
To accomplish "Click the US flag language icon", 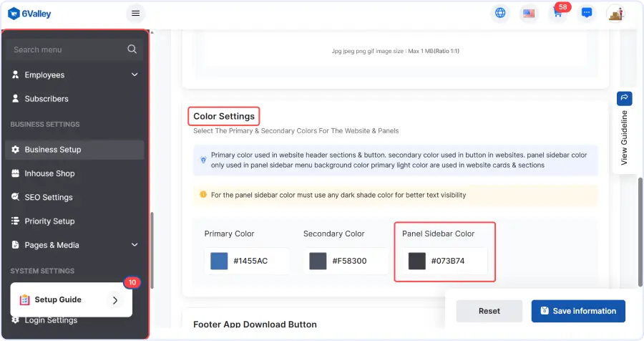I will [529, 13].
